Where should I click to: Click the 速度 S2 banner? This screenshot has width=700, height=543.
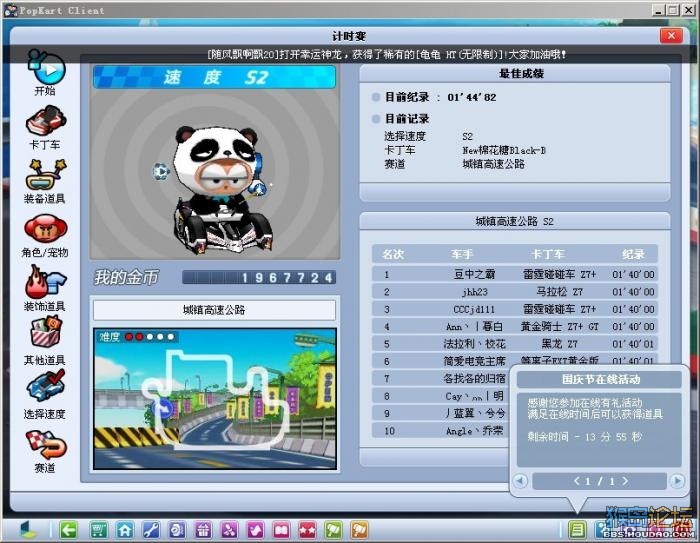214,77
